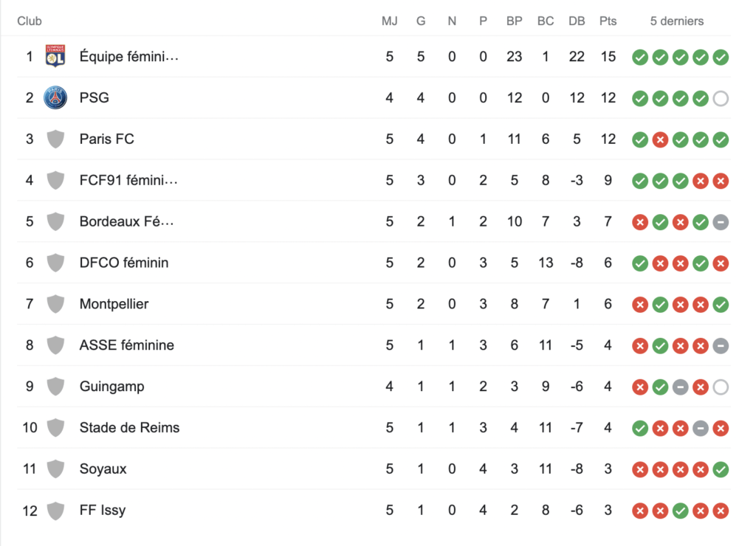This screenshot has height=546, width=756.
Task: Click the MJ column header
Action: click(x=389, y=21)
